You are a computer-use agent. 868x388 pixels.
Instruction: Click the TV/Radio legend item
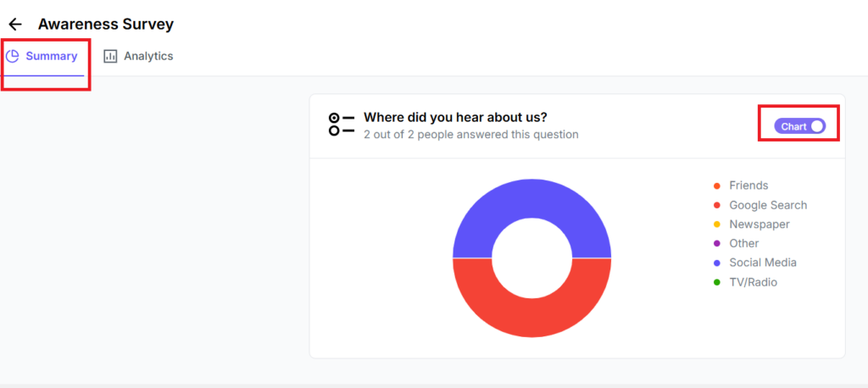point(753,282)
